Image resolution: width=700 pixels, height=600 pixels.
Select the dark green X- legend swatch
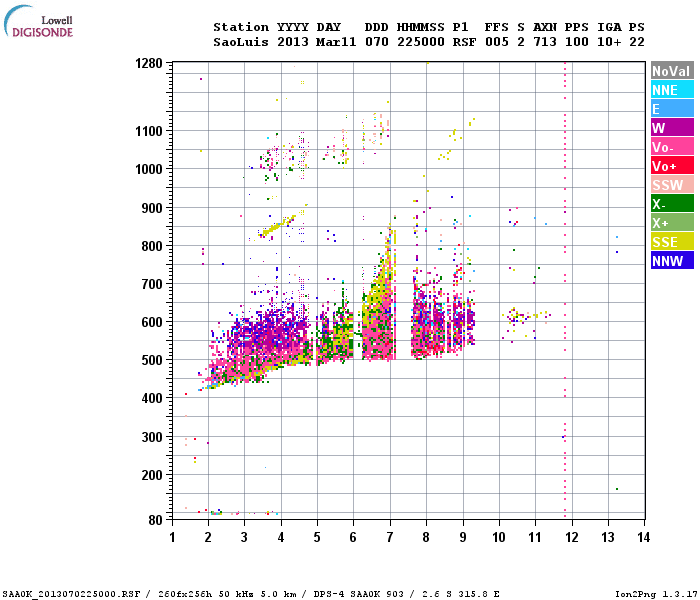tap(672, 204)
